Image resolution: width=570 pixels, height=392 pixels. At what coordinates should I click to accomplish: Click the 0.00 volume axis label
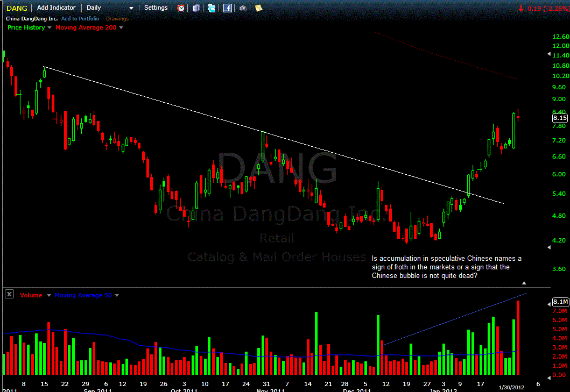559,375
